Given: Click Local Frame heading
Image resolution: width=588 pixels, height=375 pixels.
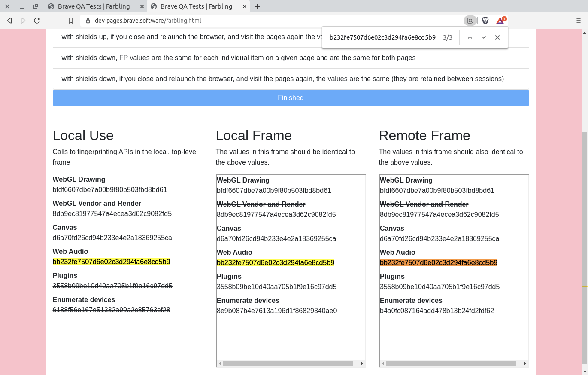Looking at the screenshot, I should click(254, 136).
